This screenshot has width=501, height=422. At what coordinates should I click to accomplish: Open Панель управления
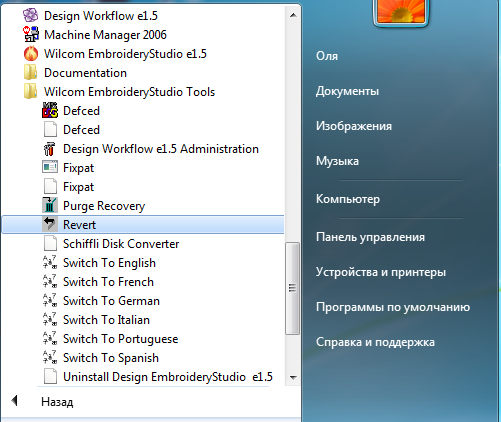370,237
